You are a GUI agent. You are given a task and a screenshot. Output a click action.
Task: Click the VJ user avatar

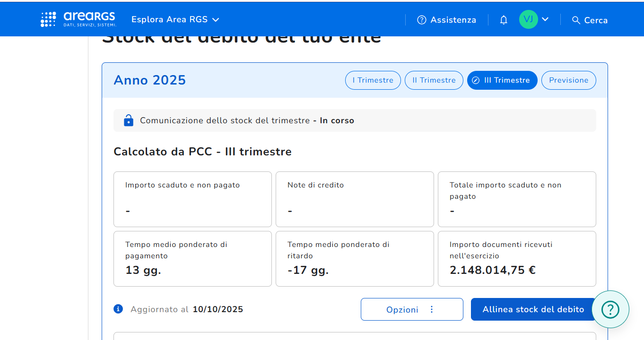tap(528, 19)
